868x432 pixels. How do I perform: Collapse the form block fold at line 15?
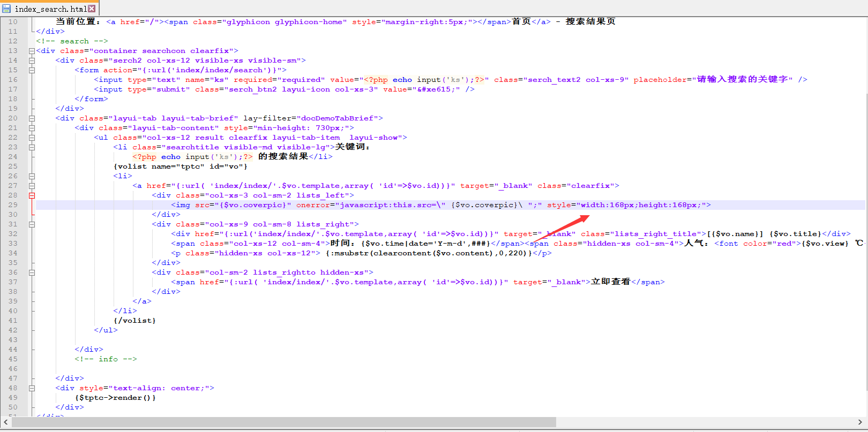tap(32, 70)
